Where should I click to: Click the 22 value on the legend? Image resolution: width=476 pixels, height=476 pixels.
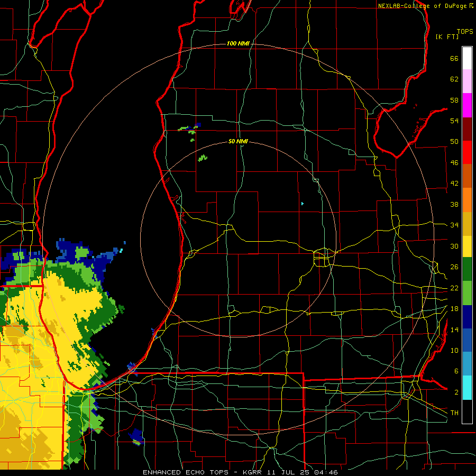tap(454, 288)
